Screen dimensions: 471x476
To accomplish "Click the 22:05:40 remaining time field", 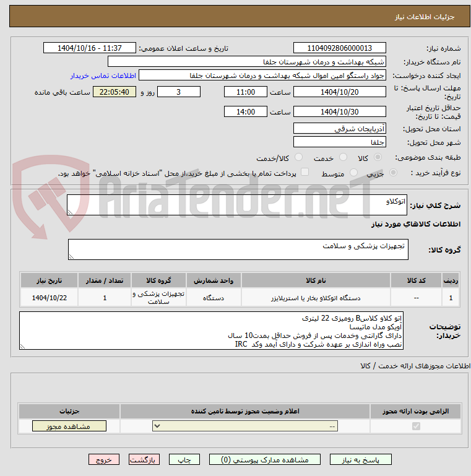I will pos(115,92).
